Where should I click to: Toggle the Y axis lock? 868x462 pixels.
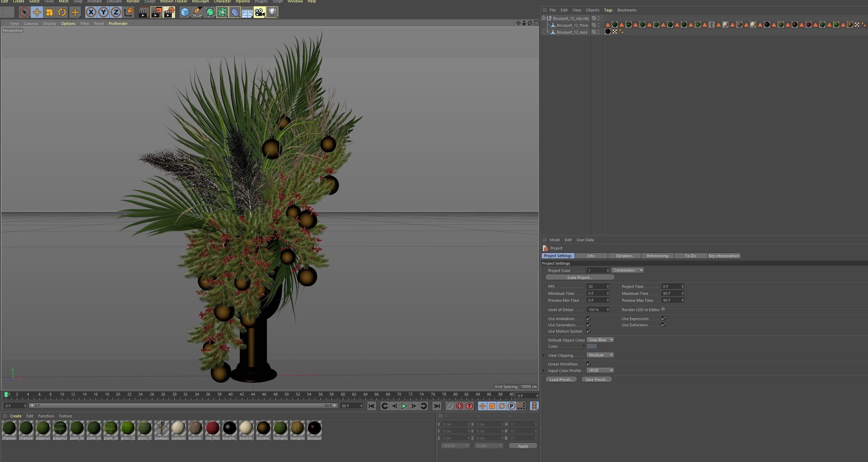tap(103, 12)
